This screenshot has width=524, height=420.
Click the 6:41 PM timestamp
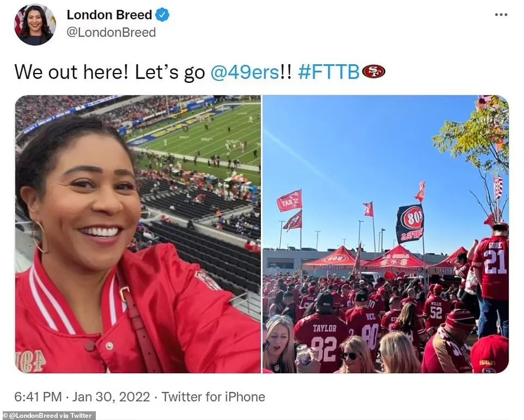coord(38,397)
